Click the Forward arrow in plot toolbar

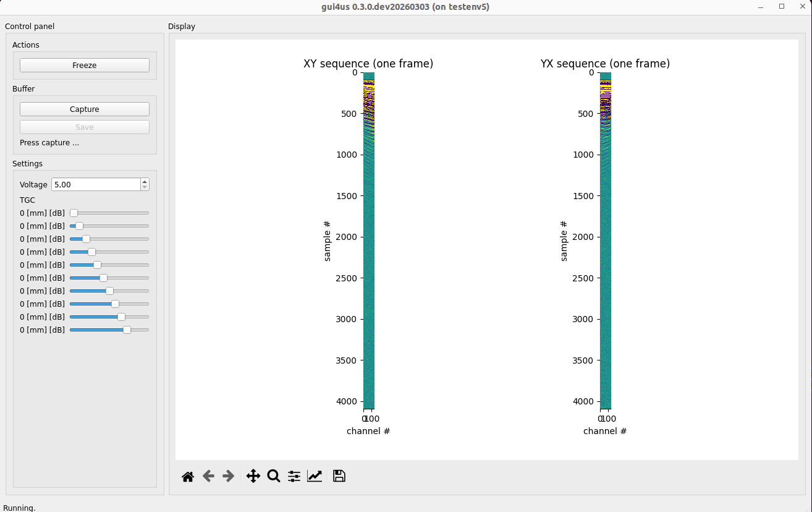[228, 476]
